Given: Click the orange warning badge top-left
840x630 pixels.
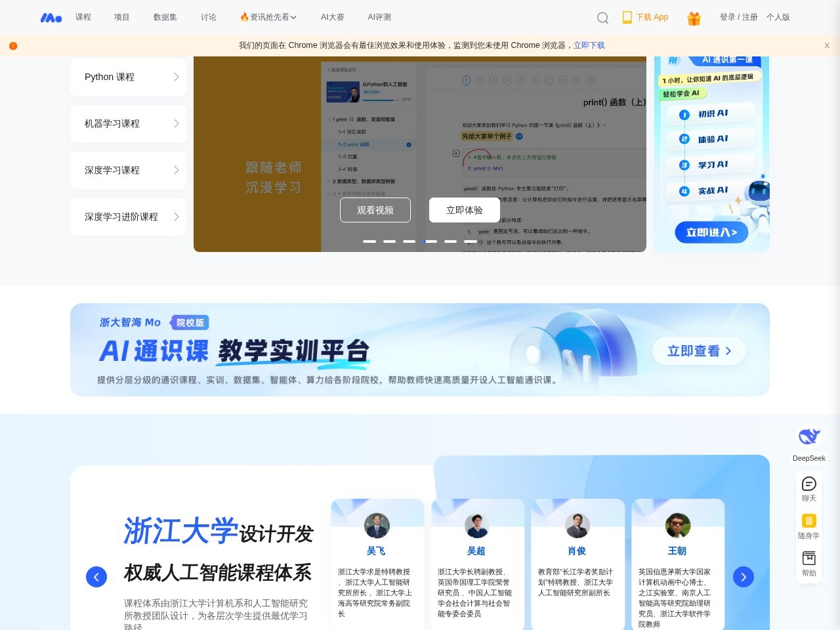Looking at the screenshot, I should tap(12, 45).
